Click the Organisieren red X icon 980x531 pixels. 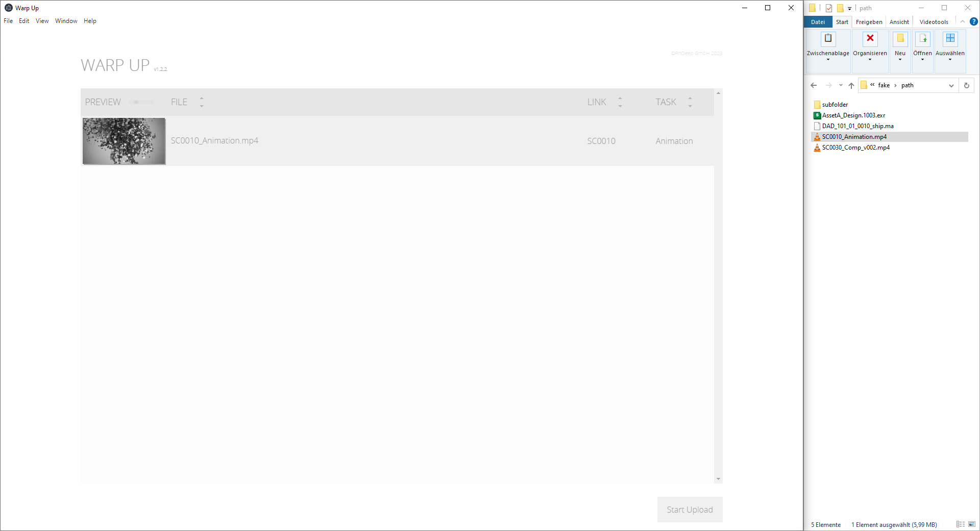(x=870, y=39)
